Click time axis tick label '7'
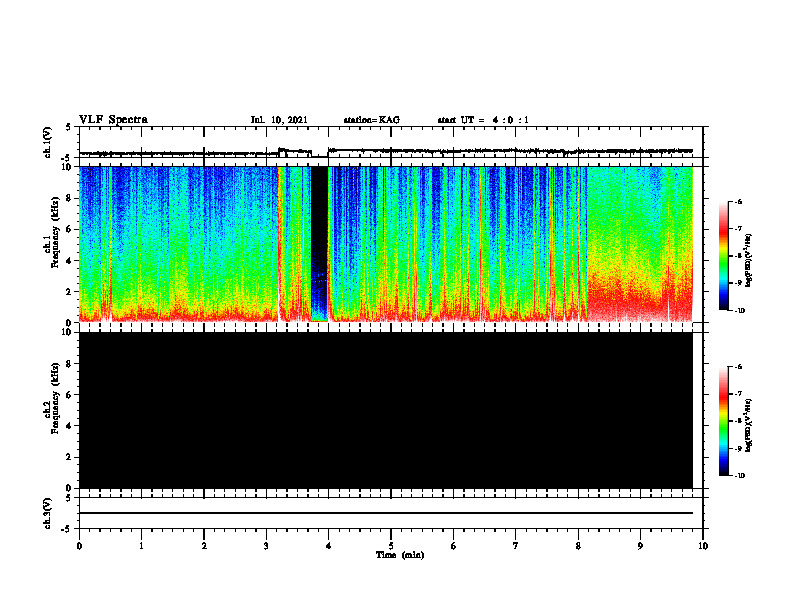 [x=516, y=546]
